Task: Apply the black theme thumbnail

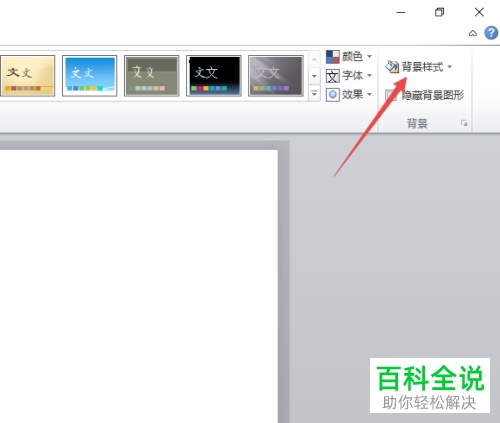Action: [213, 76]
